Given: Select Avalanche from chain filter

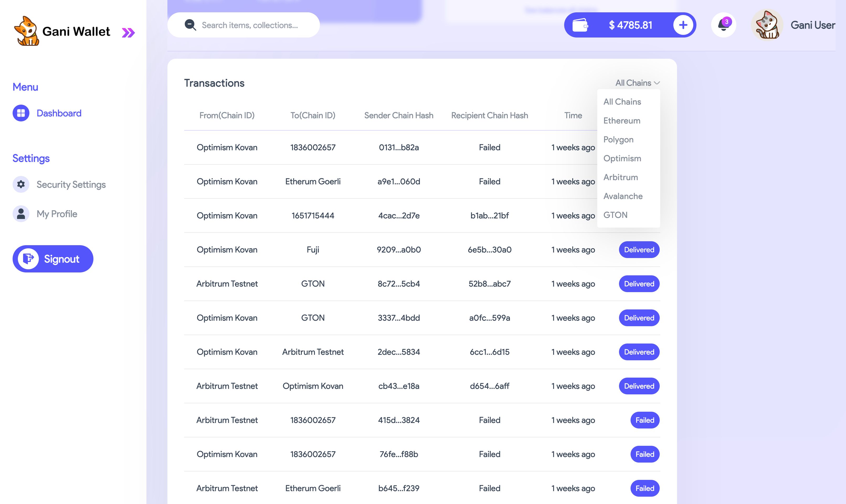Looking at the screenshot, I should click(x=623, y=196).
